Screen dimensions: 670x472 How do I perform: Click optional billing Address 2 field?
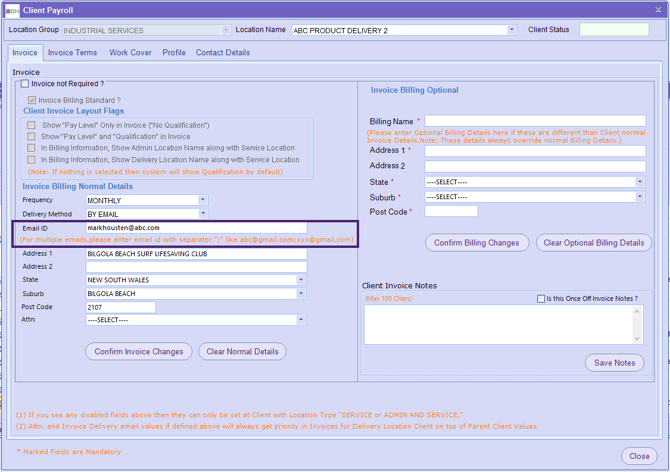(535, 166)
